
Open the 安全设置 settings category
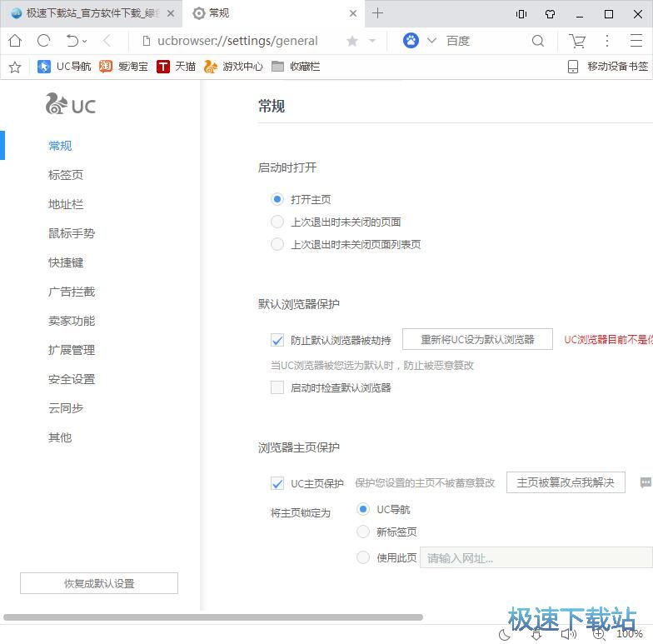[x=72, y=379]
